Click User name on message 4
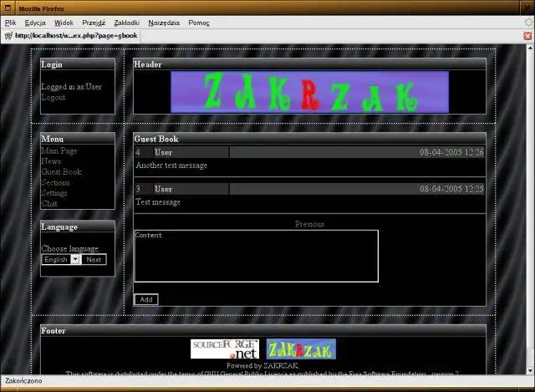 point(164,152)
